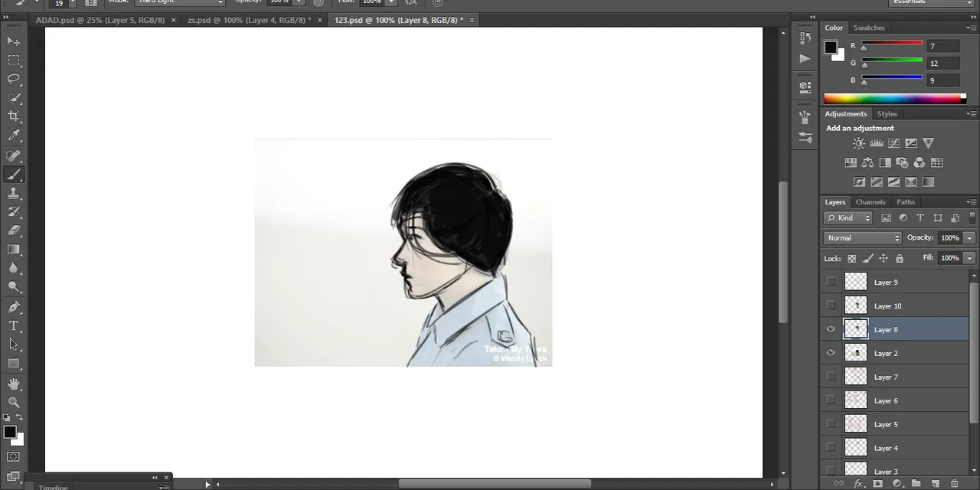Open the Swatches panel tab

pos(869,28)
